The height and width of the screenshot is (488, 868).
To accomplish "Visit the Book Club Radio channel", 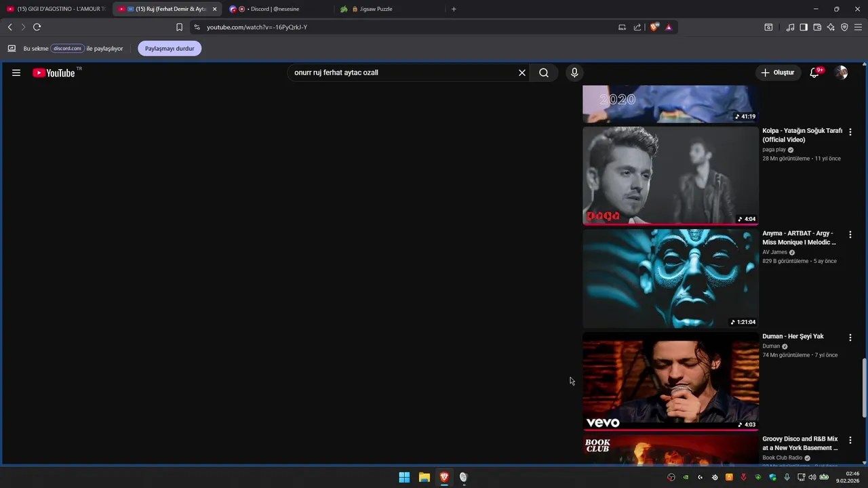I will [782, 457].
